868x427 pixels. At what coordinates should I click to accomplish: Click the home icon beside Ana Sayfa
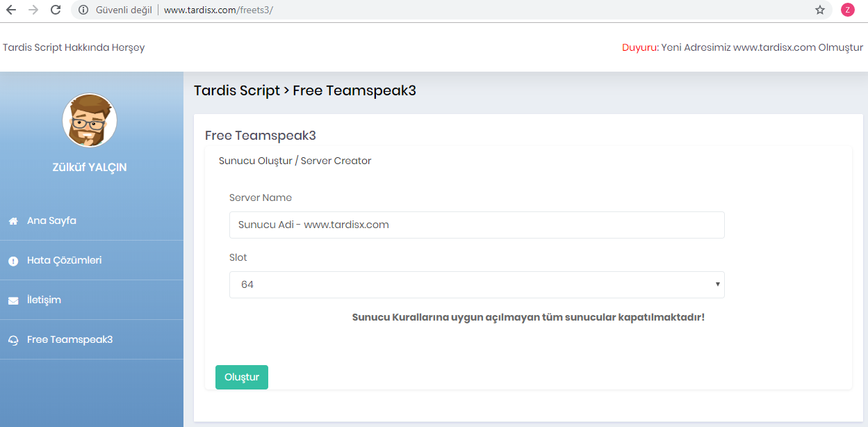pyautogui.click(x=13, y=221)
